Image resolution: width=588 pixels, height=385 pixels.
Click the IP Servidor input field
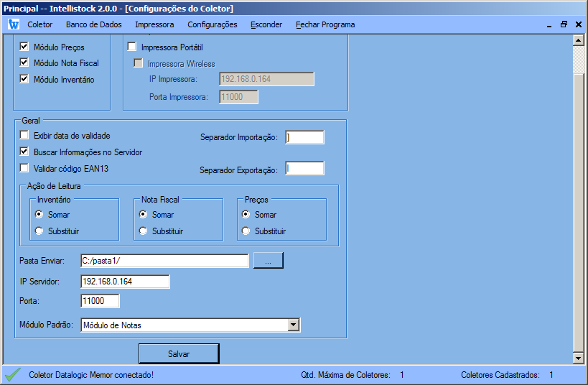coord(125,282)
